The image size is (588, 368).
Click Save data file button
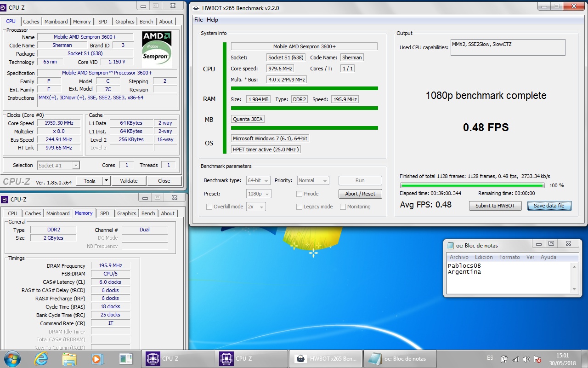(x=549, y=206)
